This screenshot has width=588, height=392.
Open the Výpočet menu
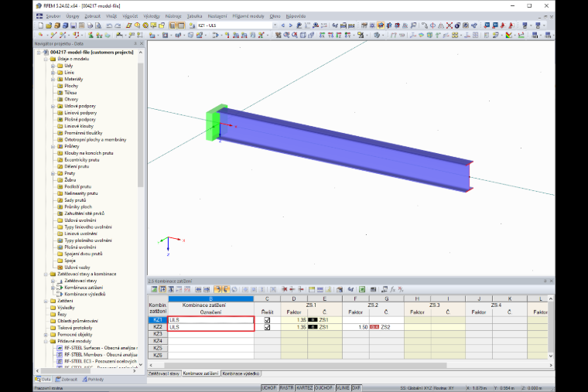tap(130, 16)
